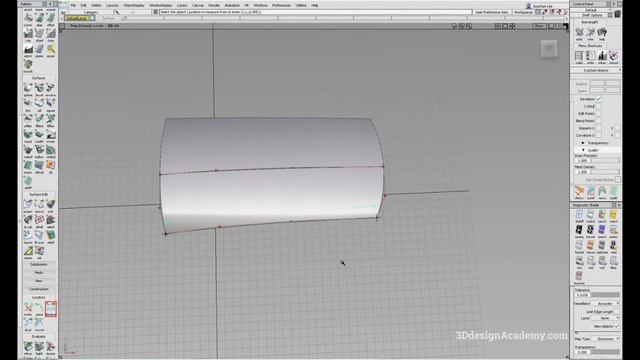Select the Iso Angle zebra shade icon
Viewport: 640px width, 360px height.
(x=579, y=231)
